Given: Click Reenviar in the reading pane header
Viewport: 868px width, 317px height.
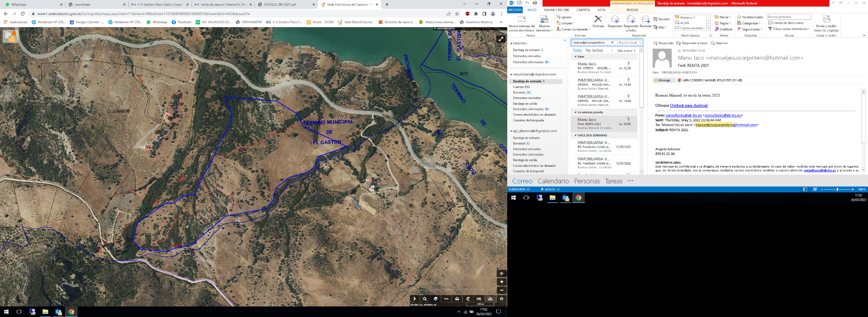Looking at the screenshot, I should pyautogui.click(x=719, y=43).
